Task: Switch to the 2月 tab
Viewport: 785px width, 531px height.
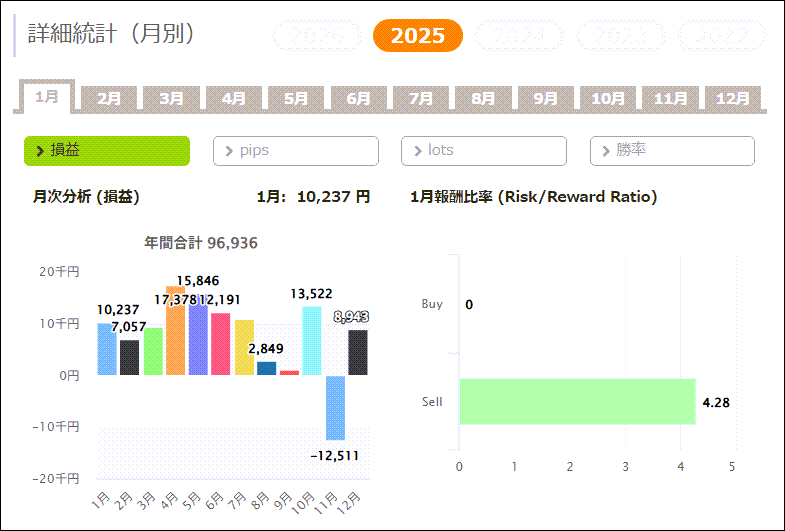Action: (x=109, y=99)
